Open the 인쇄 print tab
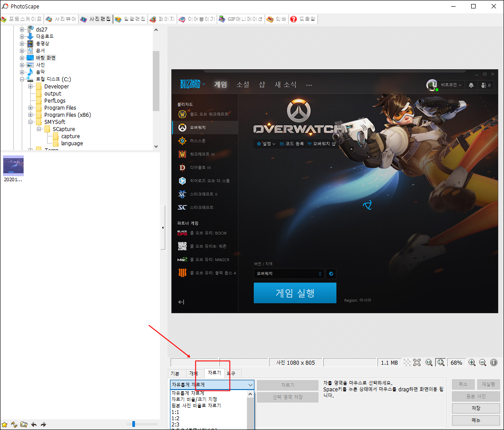The width and height of the screenshot is (504, 430). 277,19
